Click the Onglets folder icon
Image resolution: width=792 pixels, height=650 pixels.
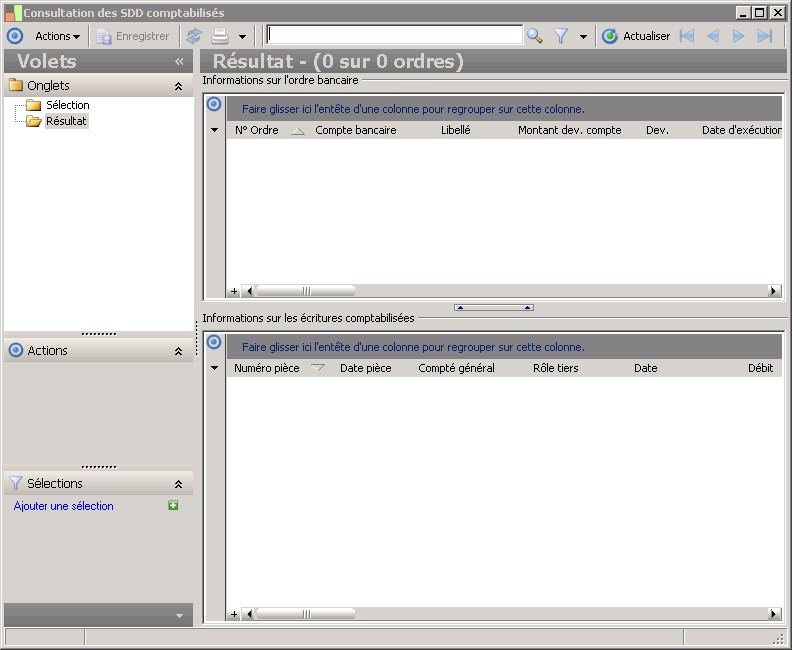(x=16, y=85)
